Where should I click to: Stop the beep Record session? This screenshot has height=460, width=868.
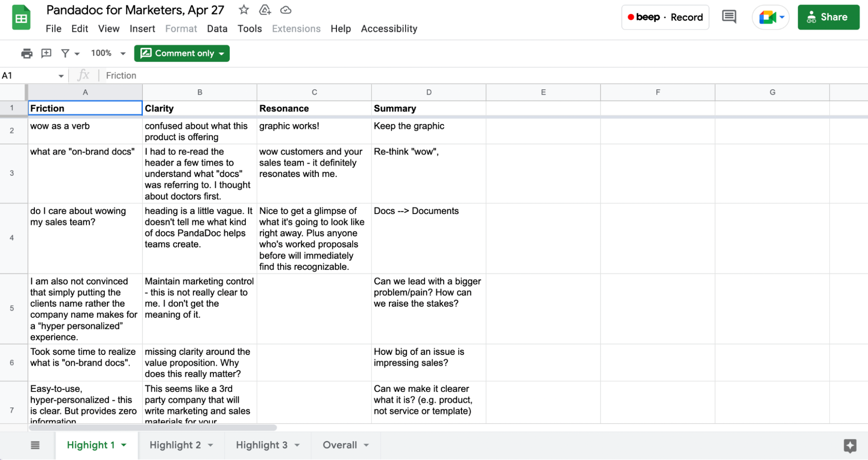tap(665, 17)
